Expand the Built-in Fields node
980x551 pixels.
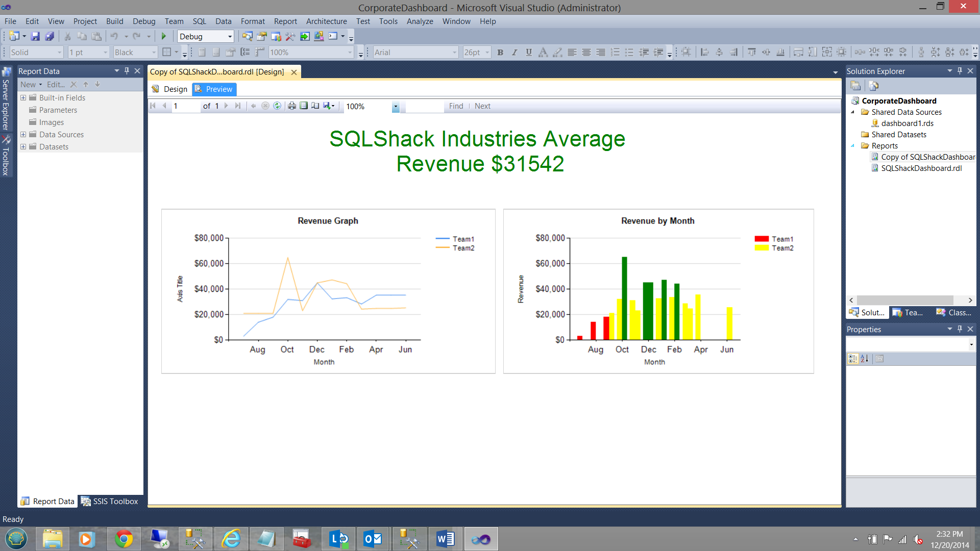tap(23, 97)
